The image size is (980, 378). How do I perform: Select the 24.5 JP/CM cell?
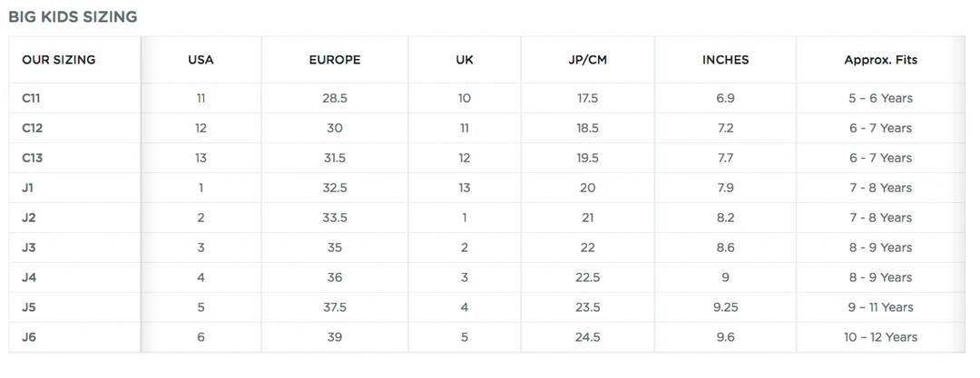pyautogui.click(x=587, y=337)
